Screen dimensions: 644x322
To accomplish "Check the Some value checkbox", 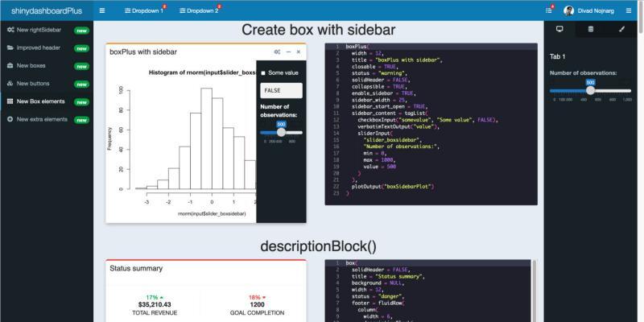I will pyautogui.click(x=263, y=73).
